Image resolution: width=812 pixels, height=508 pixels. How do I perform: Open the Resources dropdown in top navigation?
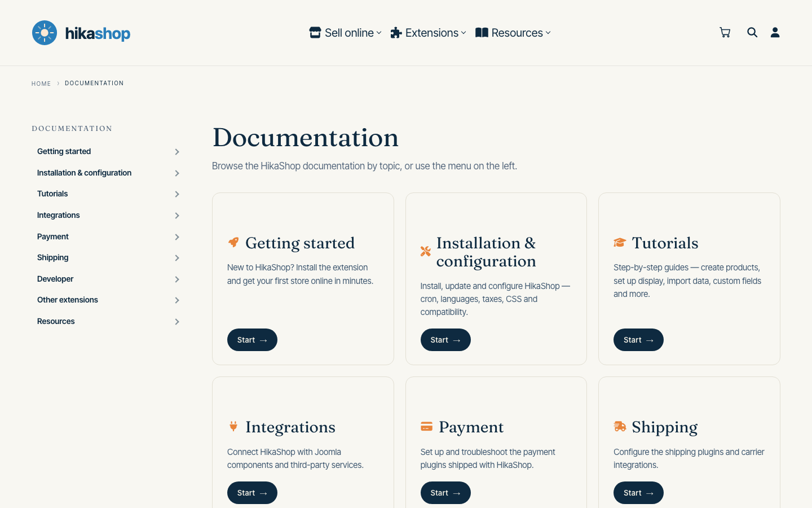click(x=513, y=33)
